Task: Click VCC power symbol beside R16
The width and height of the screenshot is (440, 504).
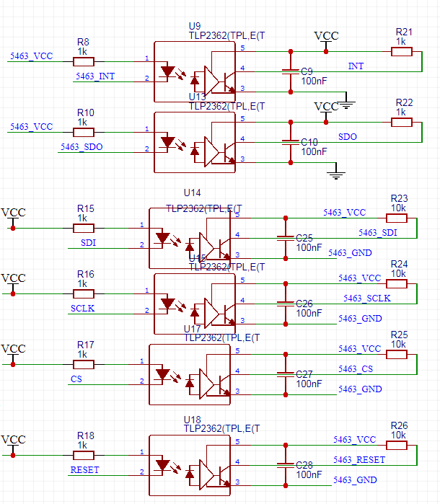Action: coord(13,285)
